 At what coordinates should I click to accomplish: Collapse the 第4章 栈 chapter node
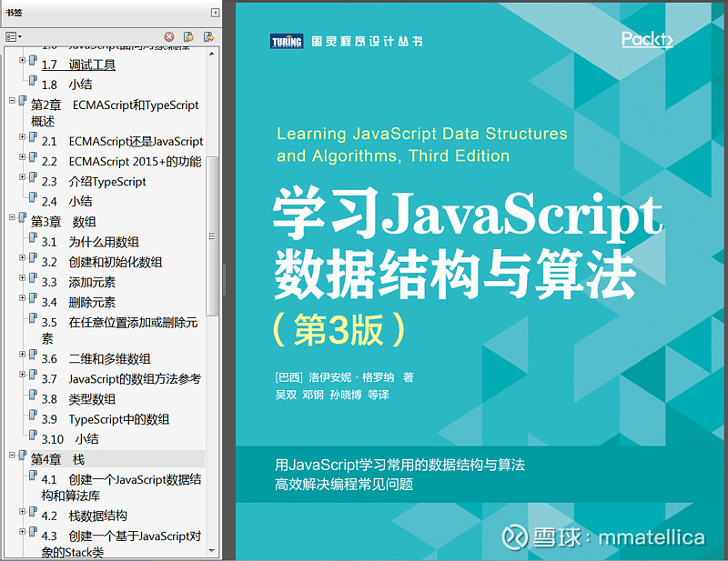12,456
